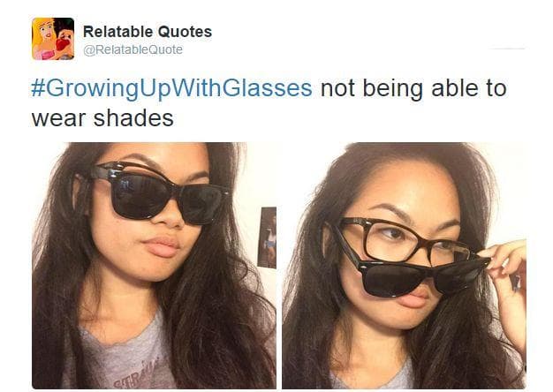553x392 pixels.
Task: Click the faded element right of the handle
Action: [x=508, y=49]
